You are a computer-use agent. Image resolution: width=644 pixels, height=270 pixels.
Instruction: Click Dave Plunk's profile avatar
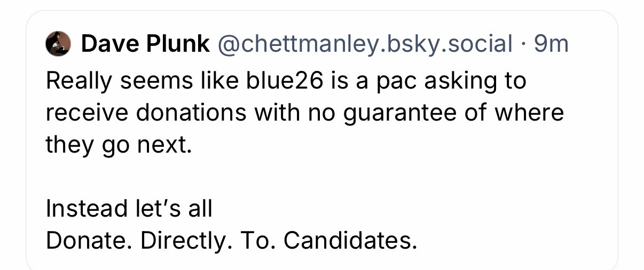58,44
